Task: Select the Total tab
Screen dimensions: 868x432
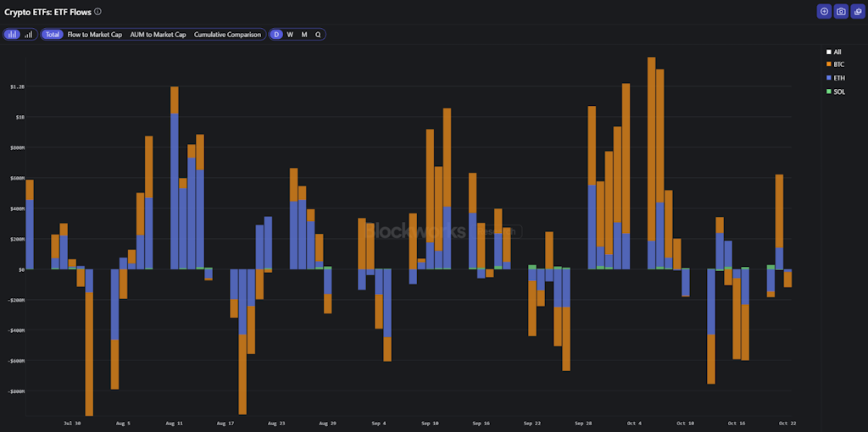Action: click(x=53, y=35)
